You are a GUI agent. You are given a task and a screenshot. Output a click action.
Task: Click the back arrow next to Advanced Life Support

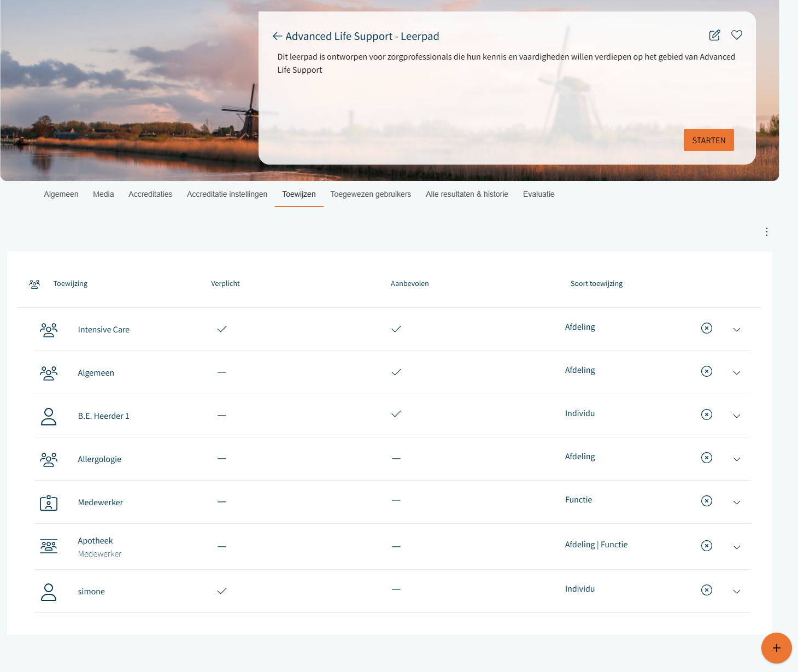(x=277, y=36)
